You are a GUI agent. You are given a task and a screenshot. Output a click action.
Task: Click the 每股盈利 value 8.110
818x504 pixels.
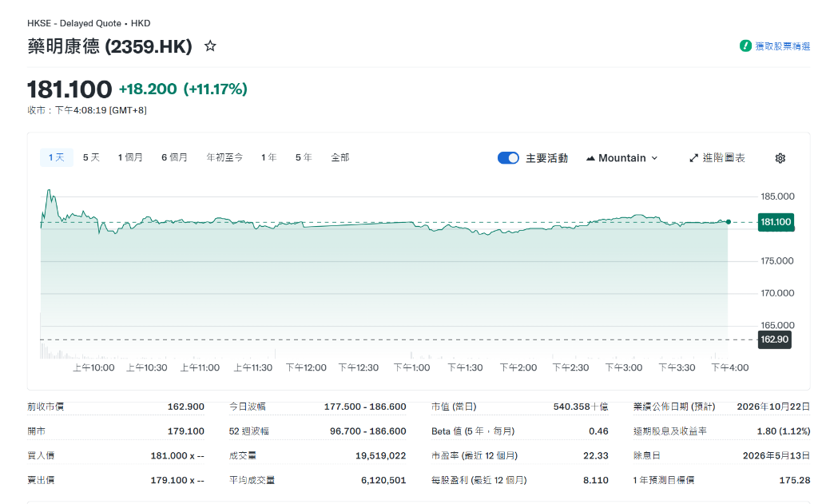(596, 480)
